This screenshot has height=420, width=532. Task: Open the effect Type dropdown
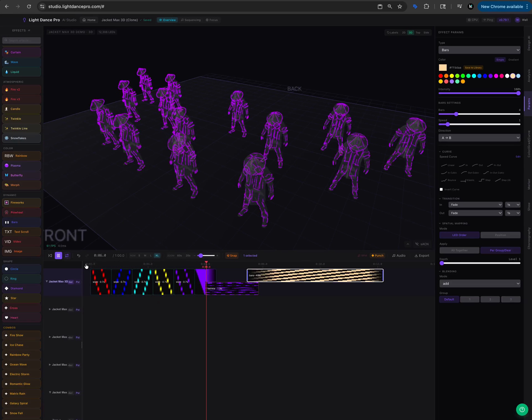(479, 50)
